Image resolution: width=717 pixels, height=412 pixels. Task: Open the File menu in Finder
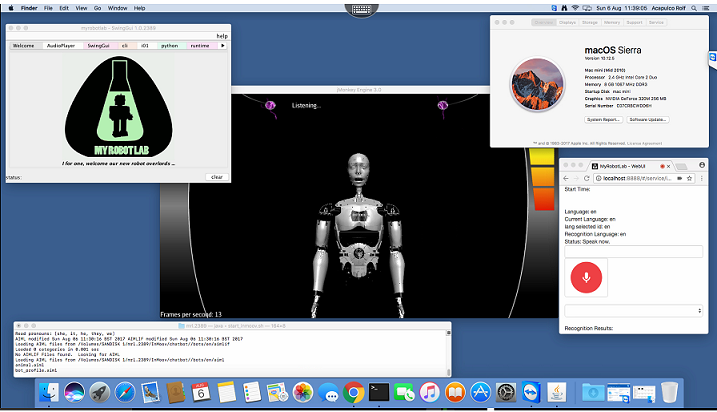point(48,8)
